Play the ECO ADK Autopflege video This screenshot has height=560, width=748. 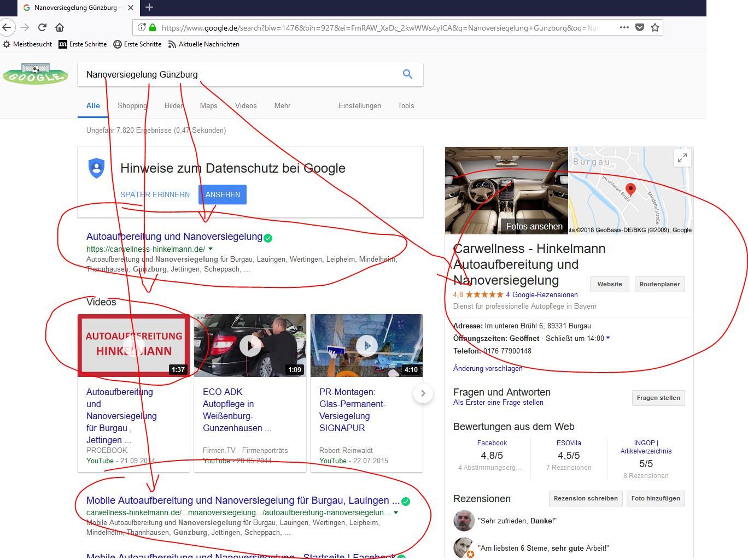(250, 345)
